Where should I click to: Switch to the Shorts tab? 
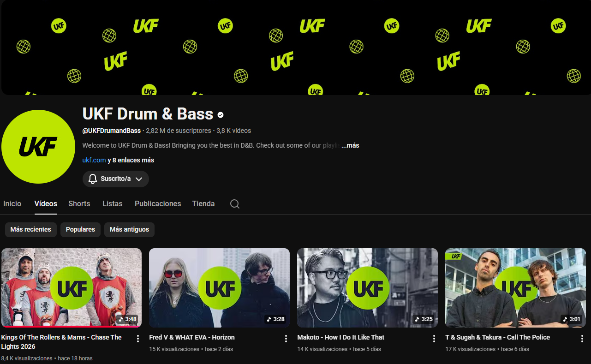[x=79, y=203]
